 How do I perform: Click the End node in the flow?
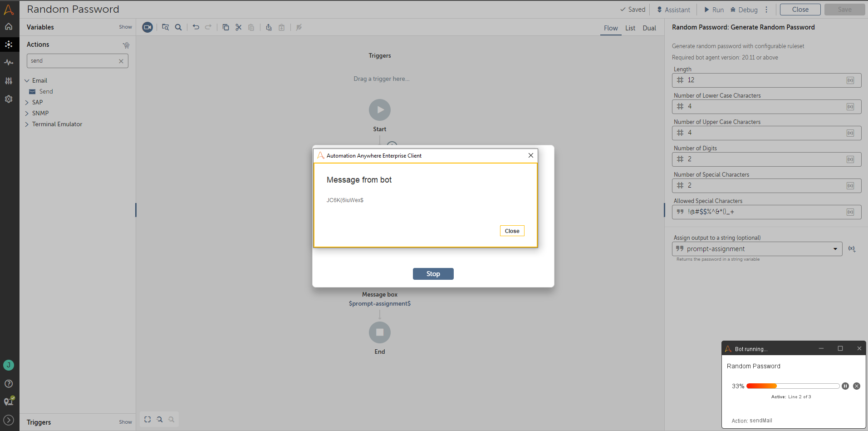(x=380, y=332)
